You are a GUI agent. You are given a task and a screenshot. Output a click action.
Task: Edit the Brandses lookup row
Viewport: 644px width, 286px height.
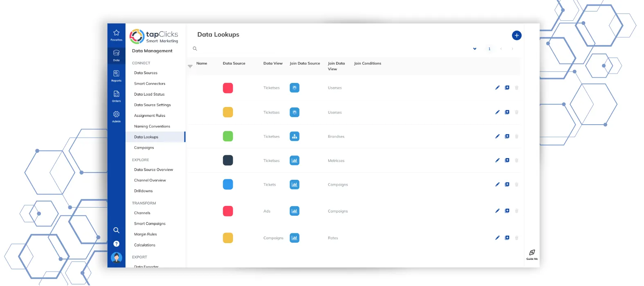pos(498,136)
